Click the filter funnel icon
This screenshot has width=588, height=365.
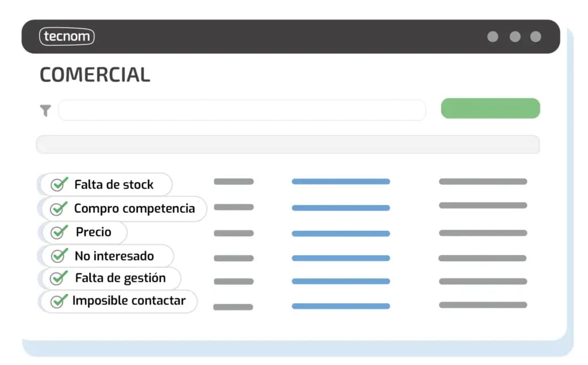pos(45,110)
